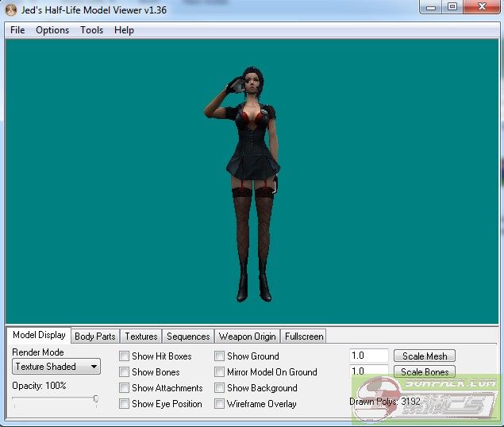Click the Scale Bones value field
Screen dimensions: 504x427
click(369, 371)
